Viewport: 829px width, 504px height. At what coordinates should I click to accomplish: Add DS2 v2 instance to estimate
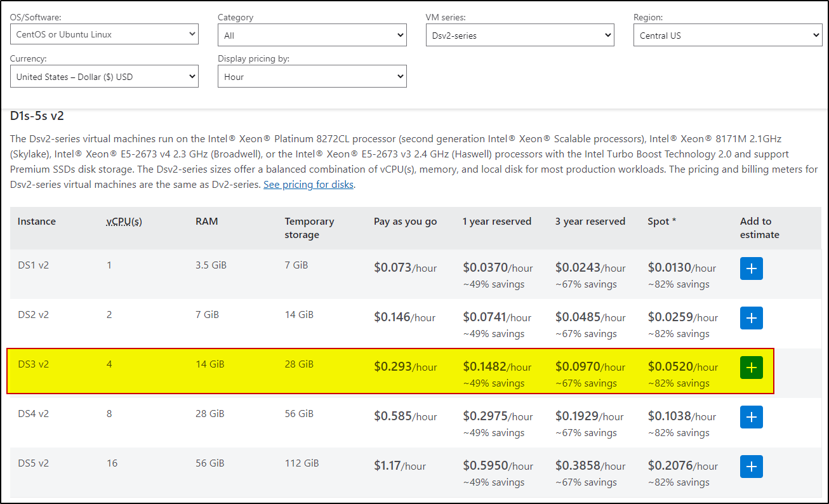tap(751, 318)
